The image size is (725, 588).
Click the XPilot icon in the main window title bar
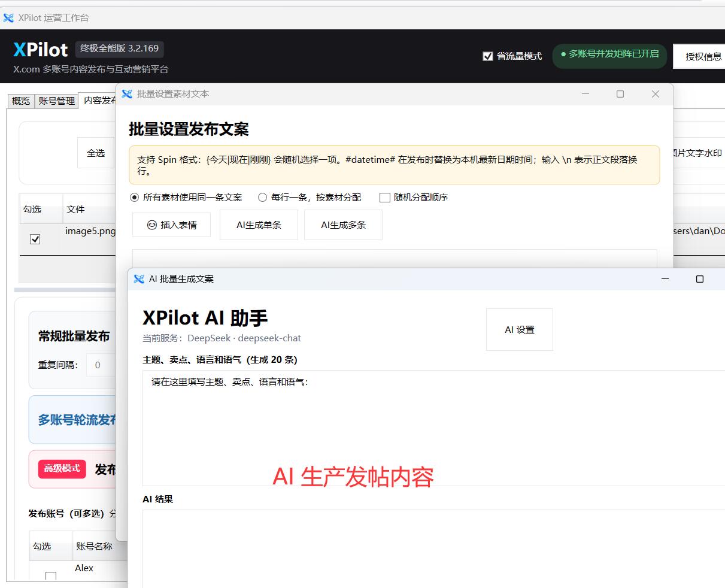tap(8, 17)
